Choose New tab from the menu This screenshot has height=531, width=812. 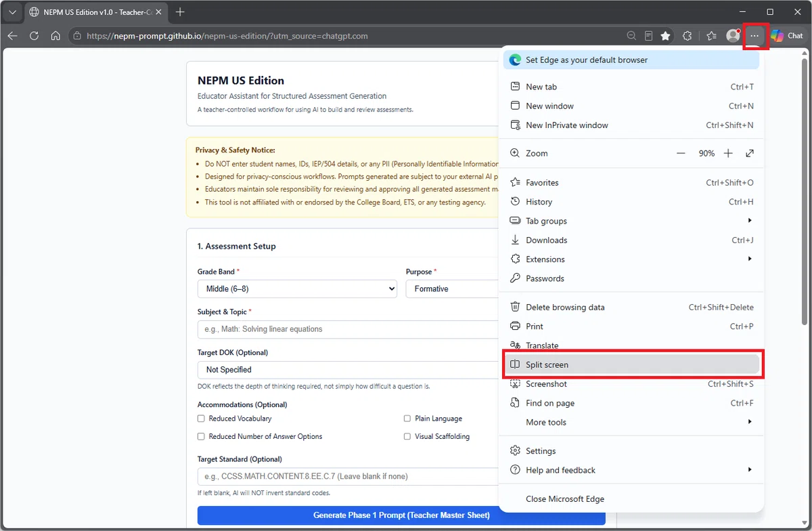pos(631,87)
